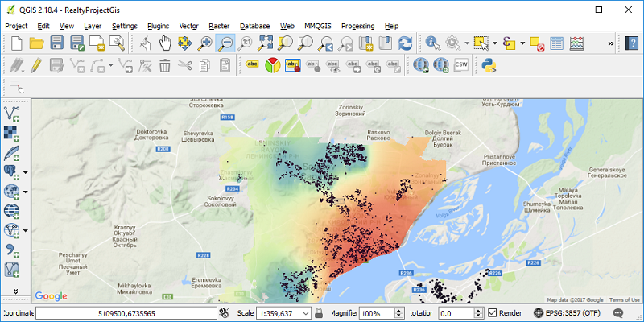Expand Select by Expression dropdown arrow
This screenshot has height=322, width=644.
tap(522, 43)
